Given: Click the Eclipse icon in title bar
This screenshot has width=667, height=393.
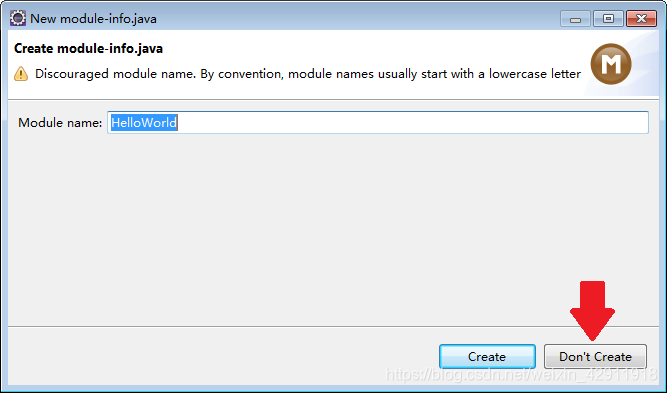Looking at the screenshot, I should pos(18,19).
